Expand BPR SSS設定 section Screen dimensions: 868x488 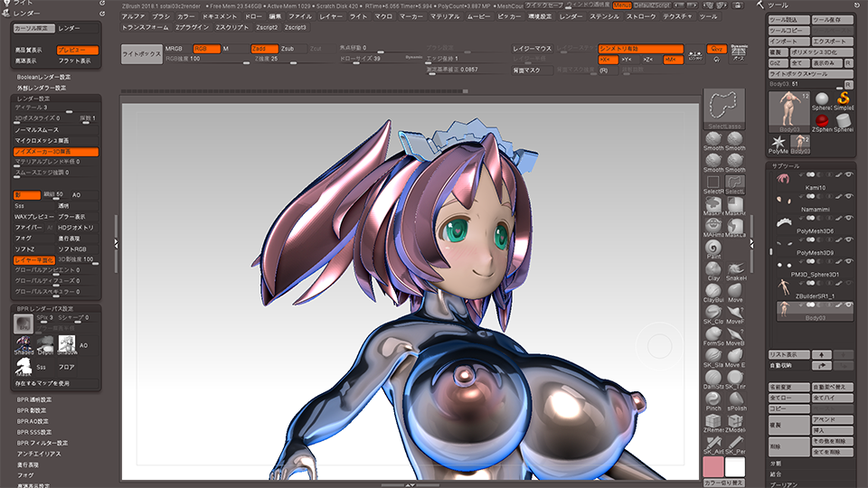pos(33,432)
